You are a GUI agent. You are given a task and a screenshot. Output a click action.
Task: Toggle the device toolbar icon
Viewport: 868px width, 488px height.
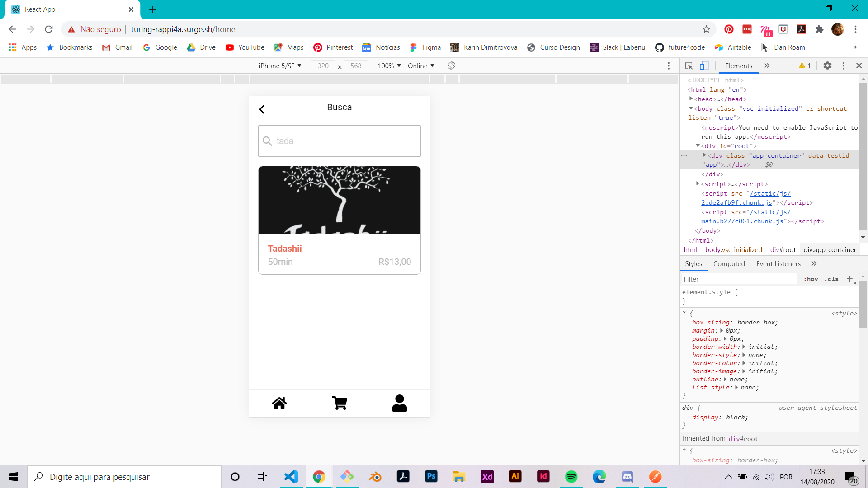[x=704, y=66]
